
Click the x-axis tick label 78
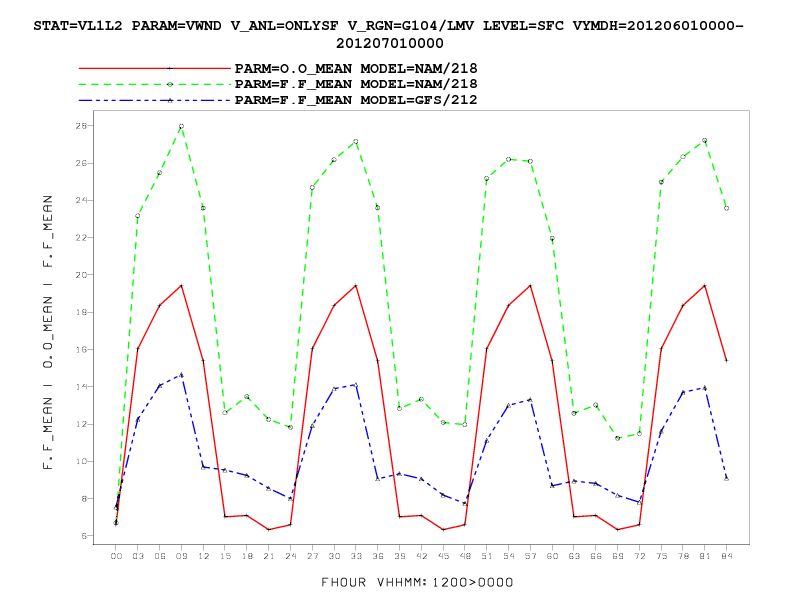(683, 556)
